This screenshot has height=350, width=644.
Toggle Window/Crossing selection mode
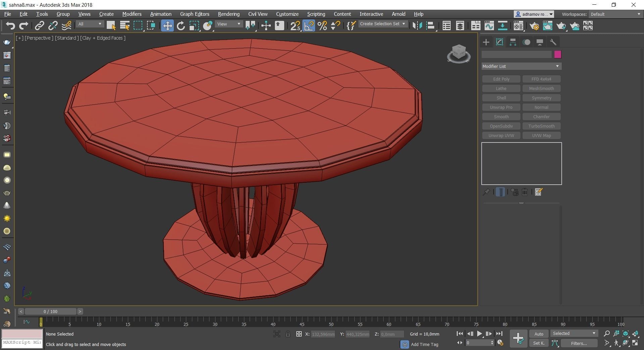[151, 26]
